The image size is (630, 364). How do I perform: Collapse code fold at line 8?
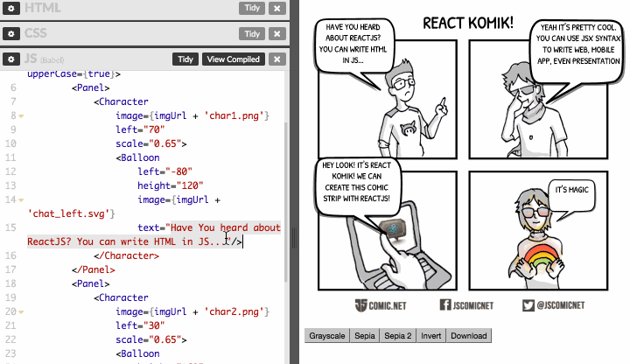tap(21, 116)
